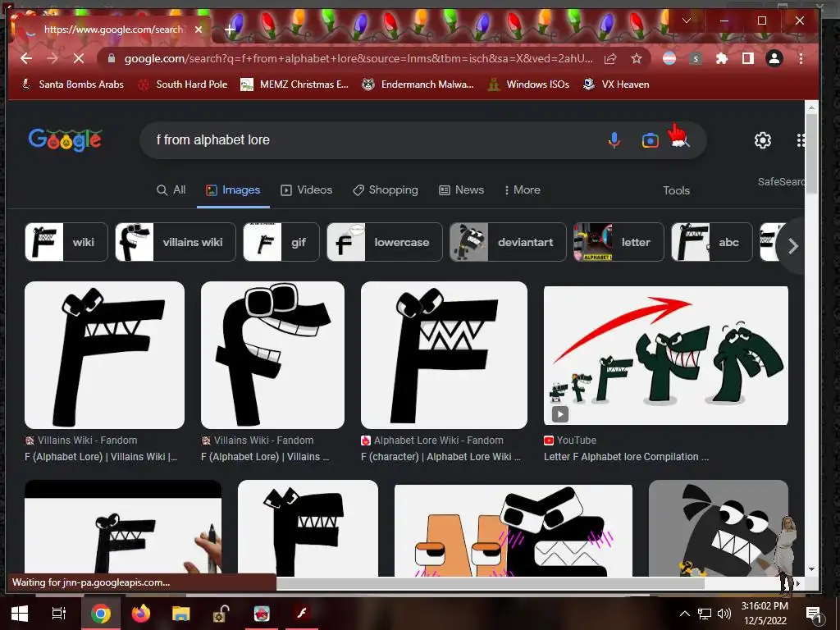Viewport: 840px width, 630px height.
Task: Switch to the Videos tab
Action: point(307,189)
